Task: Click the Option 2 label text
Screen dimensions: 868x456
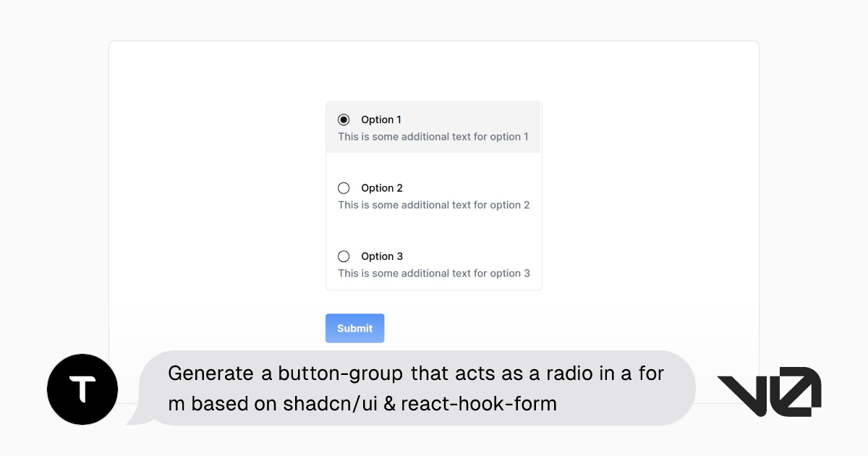Action: [x=381, y=187]
